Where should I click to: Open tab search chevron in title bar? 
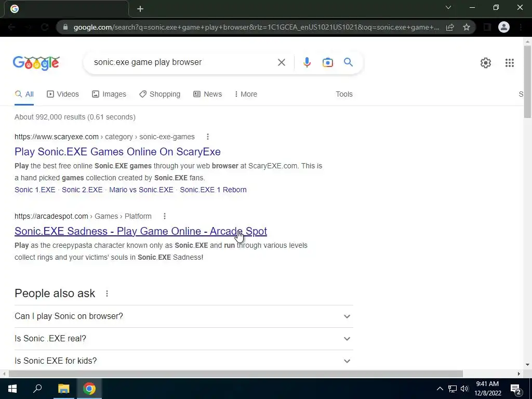tap(448, 7)
